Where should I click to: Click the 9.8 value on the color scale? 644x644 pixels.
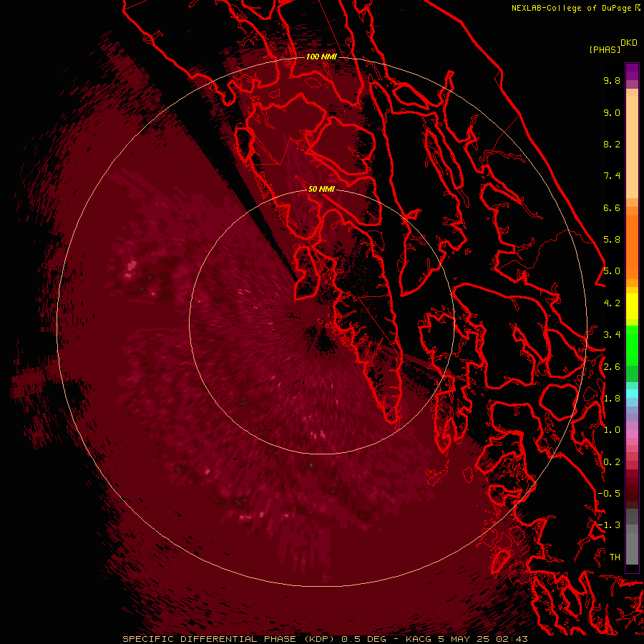pyautogui.click(x=612, y=80)
